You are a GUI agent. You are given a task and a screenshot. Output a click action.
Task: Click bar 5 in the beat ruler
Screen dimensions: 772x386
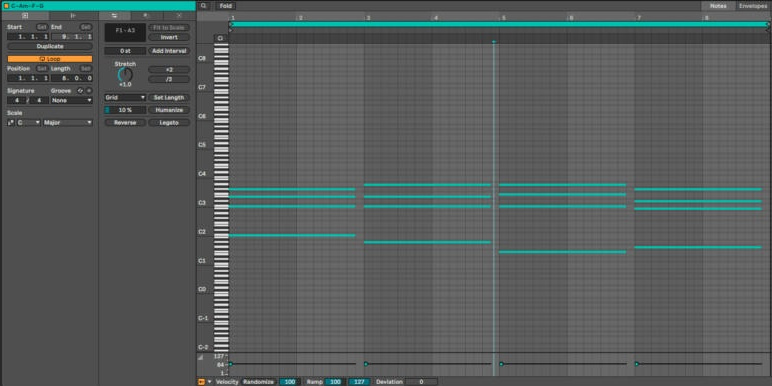(x=503, y=18)
